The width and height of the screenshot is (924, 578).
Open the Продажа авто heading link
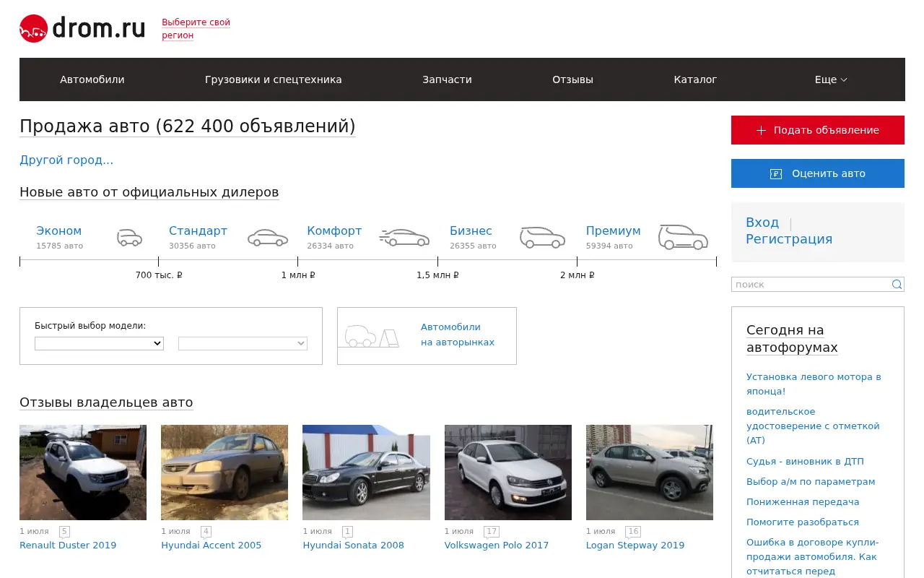point(188,126)
